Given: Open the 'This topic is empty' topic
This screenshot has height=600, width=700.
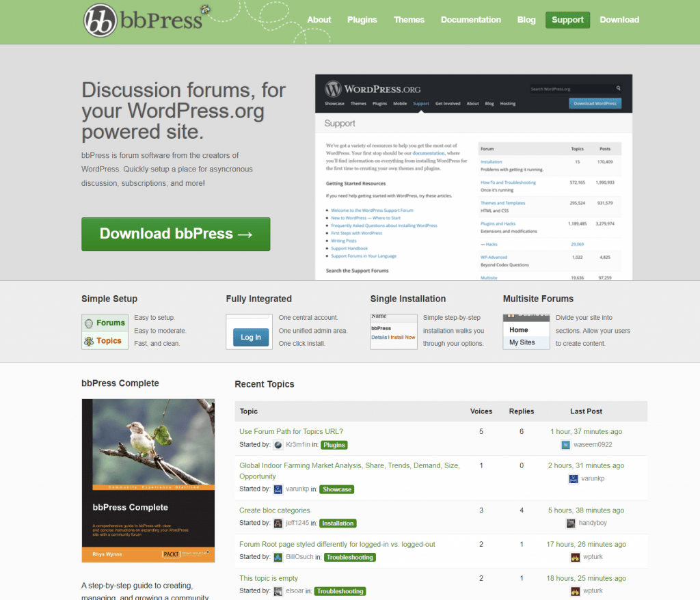Looking at the screenshot, I should click(x=268, y=577).
